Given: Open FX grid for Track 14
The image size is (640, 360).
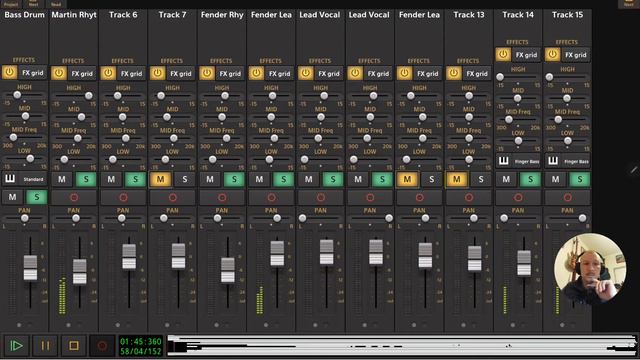Looking at the screenshot, I should point(527,55).
